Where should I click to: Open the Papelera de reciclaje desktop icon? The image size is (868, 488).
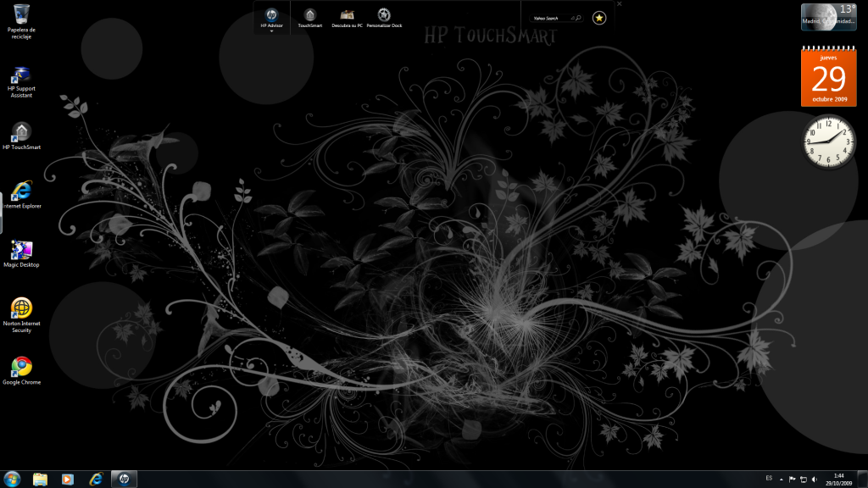(x=21, y=14)
